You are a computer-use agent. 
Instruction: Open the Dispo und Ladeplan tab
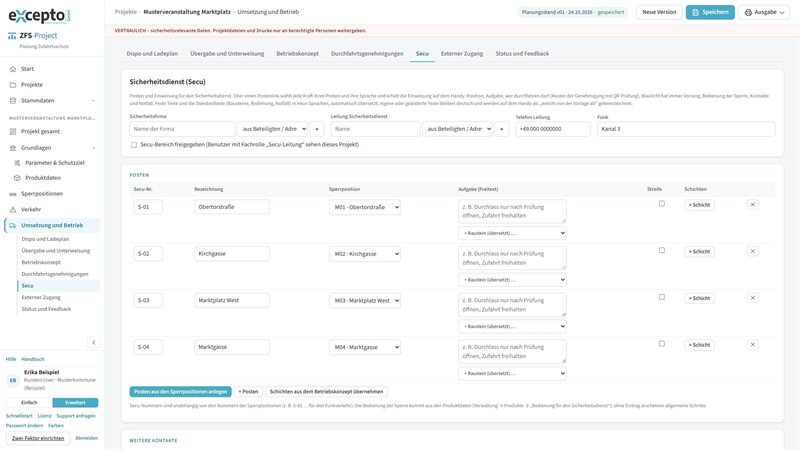coord(152,54)
